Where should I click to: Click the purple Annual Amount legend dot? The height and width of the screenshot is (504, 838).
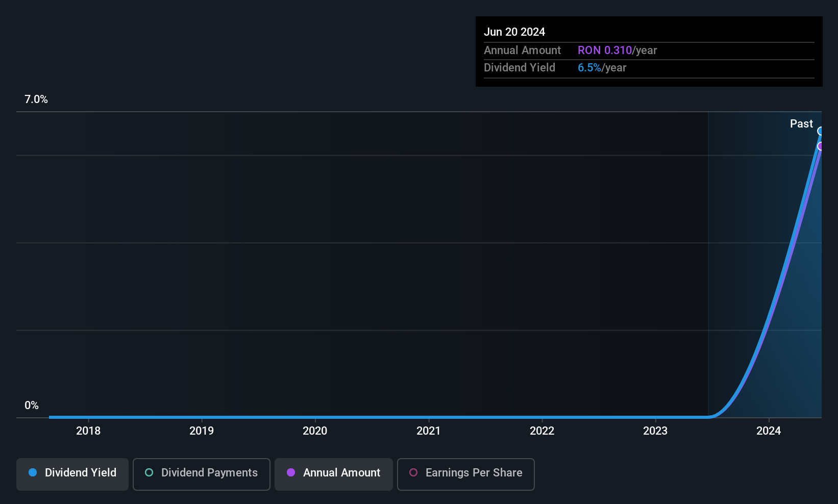point(291,472)
